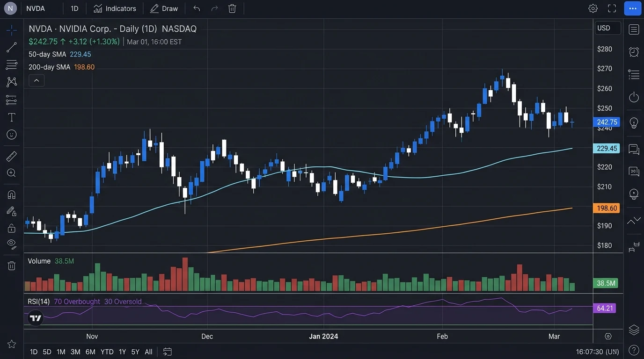Open the help question mark icon
Viewport: 644px width, 359px height.
point(634,350)
